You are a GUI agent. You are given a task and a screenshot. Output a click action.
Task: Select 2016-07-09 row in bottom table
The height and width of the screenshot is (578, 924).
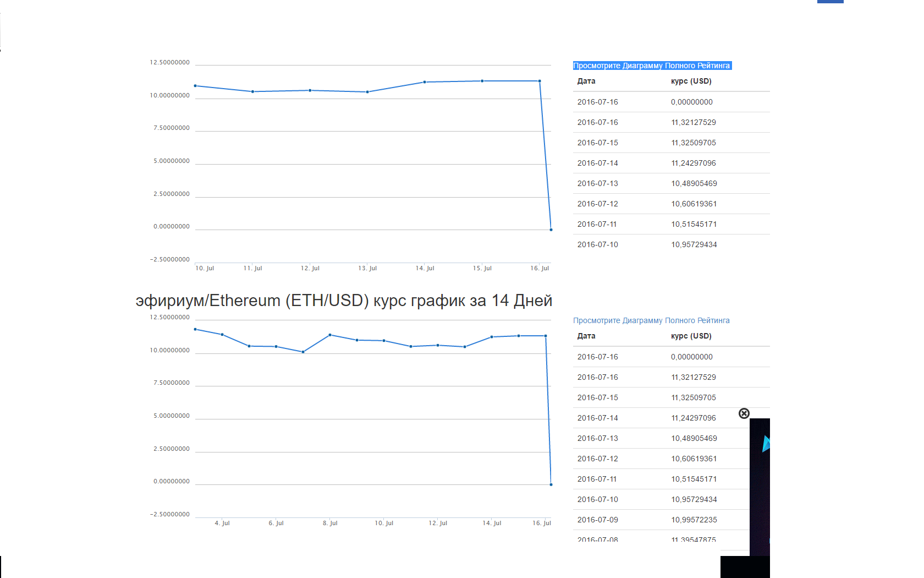tap(660, 520)
